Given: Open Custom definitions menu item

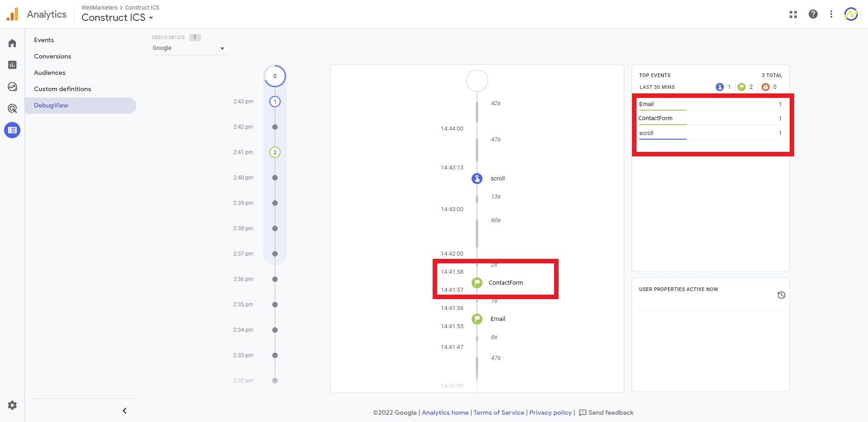Looking at the screenshot, I should pos(63,89).
